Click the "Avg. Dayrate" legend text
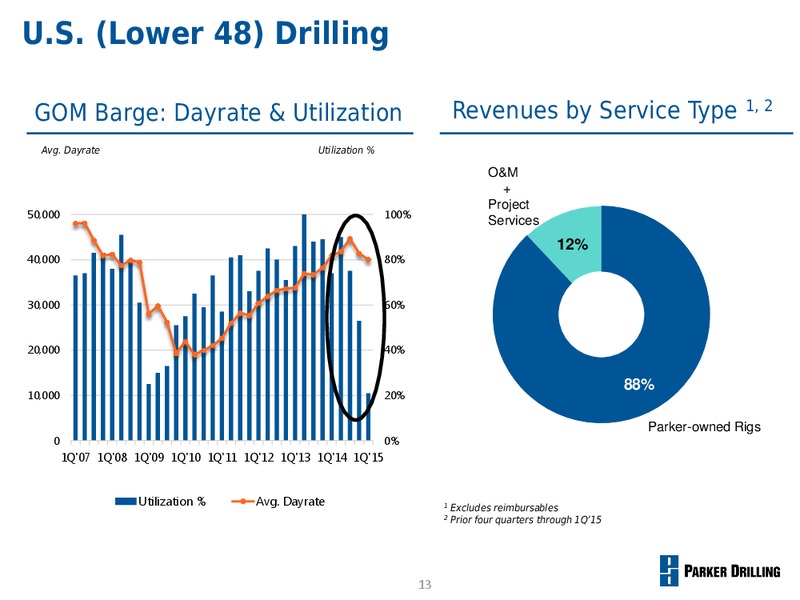Image resolution: width=800 pixels, height=600 pixels. pos(290,502)
